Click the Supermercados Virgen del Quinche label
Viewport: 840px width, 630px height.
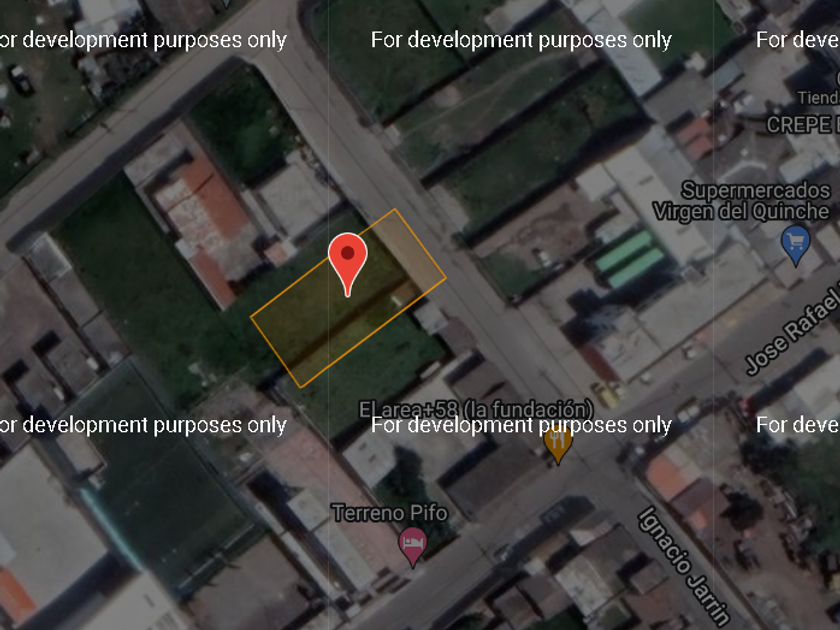tap(741, 201)
